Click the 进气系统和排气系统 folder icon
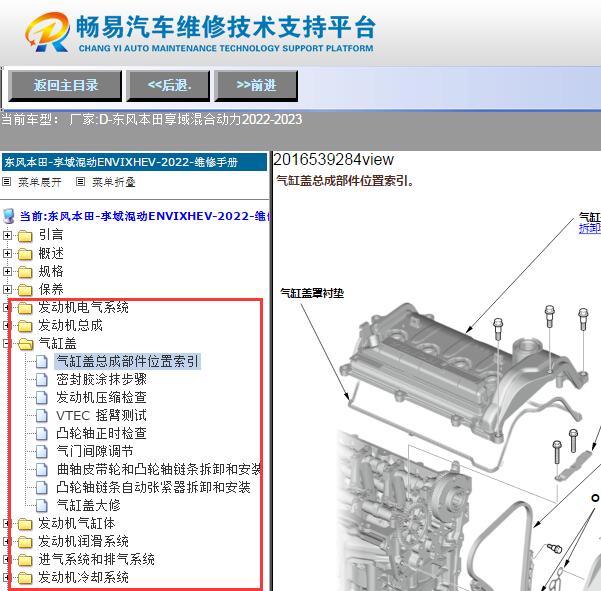Image resolution: width=601 pixels, height=591 pixels. pos(25,560)
